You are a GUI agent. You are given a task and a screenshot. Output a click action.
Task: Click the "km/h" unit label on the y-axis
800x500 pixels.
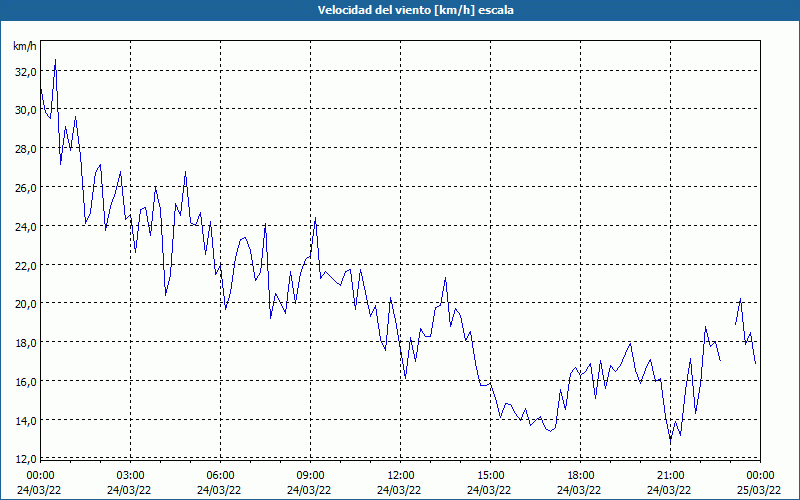(25, 46)
